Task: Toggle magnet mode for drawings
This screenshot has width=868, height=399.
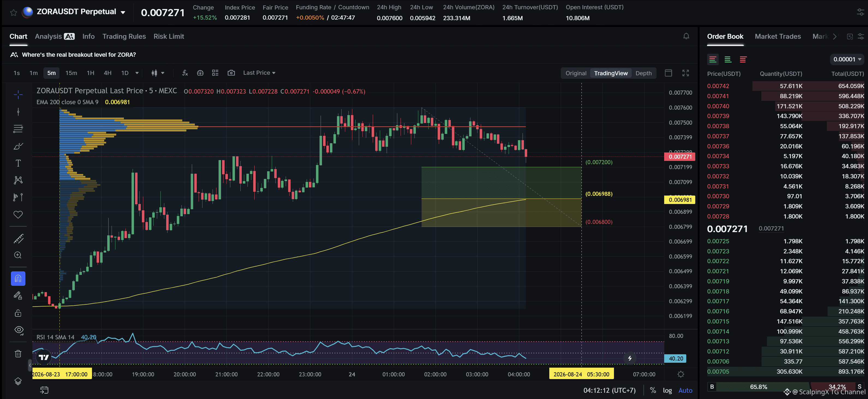Action: coord(18,278)
